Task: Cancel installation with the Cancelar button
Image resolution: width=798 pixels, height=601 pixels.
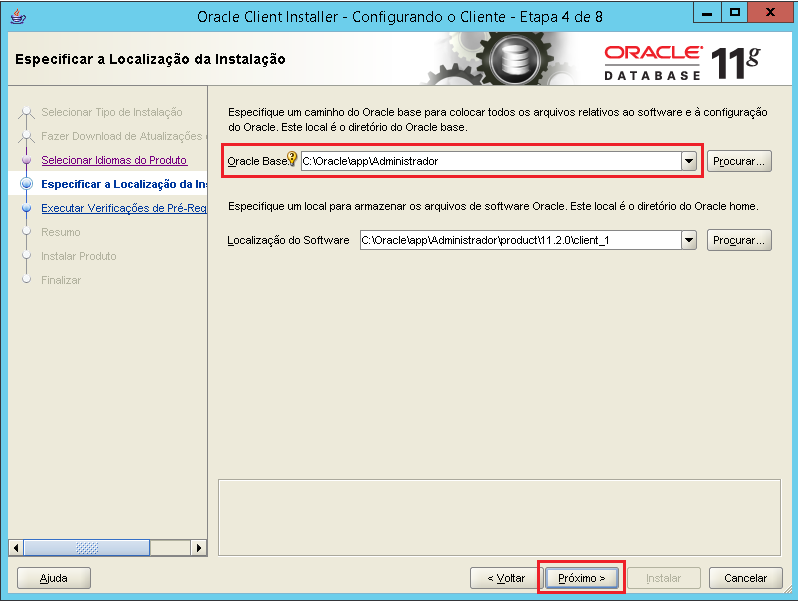Action: (x=746, y=578)
